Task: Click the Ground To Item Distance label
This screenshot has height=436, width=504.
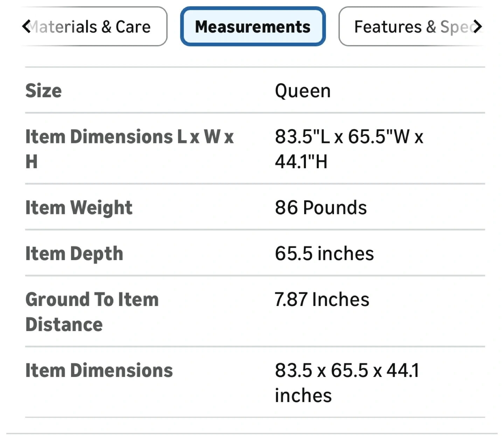Action: [x=92, y=312]
